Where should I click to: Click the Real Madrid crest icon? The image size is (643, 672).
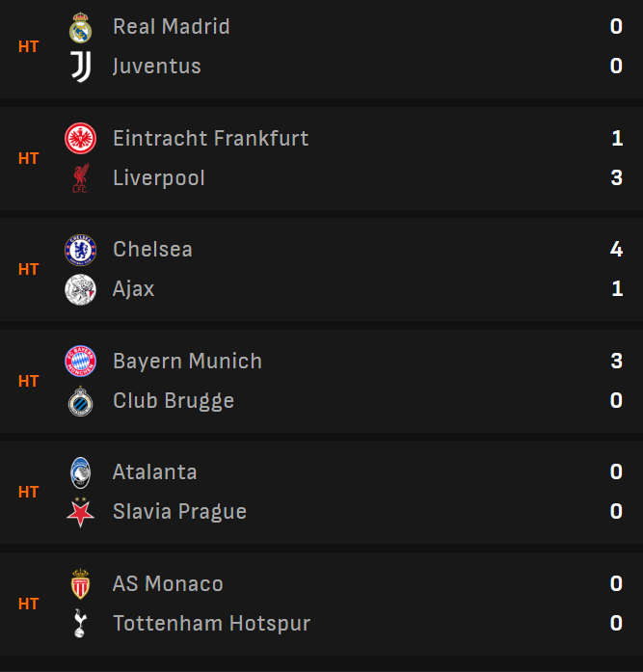(80, 28)
